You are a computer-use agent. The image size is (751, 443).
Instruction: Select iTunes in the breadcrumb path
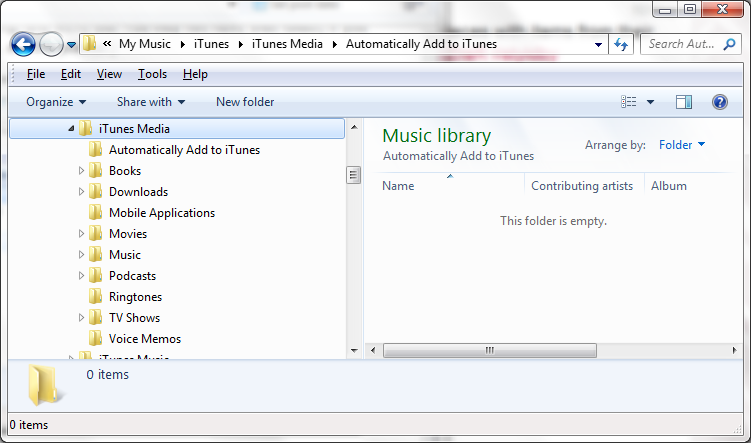tap(211, 44)
